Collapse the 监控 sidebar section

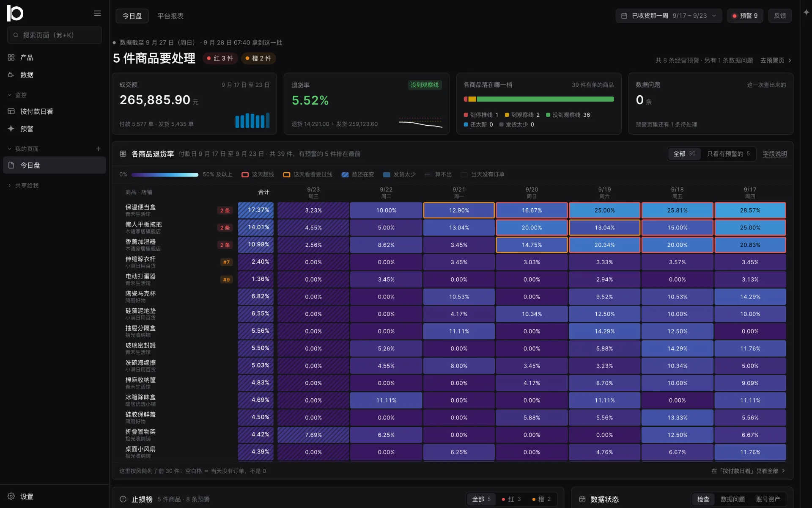coord(17,95)
